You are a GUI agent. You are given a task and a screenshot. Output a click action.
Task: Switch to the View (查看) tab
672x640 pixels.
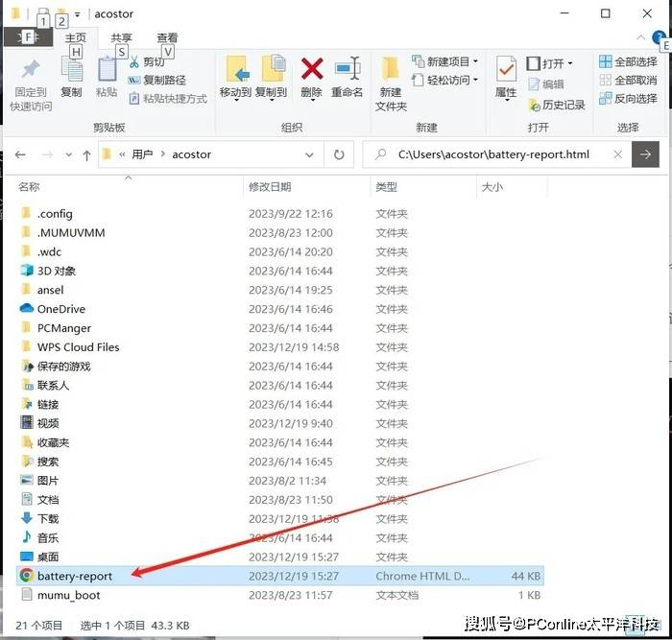[x=167, y=37]
